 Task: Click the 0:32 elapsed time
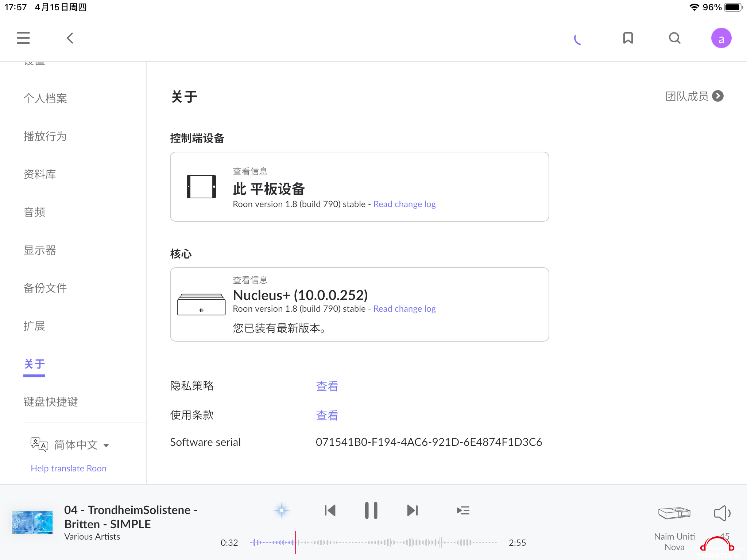pos(229,543)
